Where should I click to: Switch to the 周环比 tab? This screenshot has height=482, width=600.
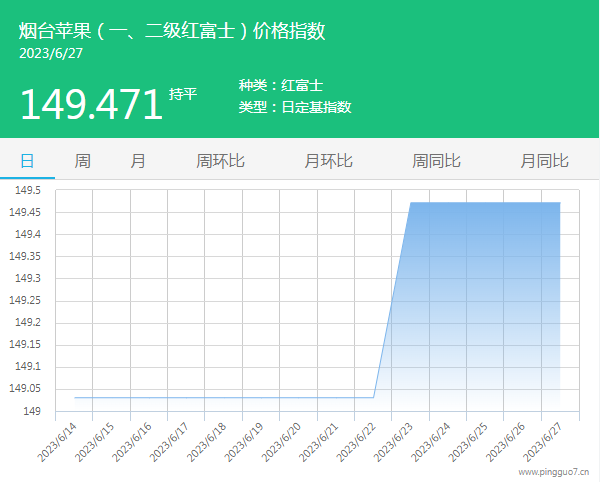(x=220, y=160)
